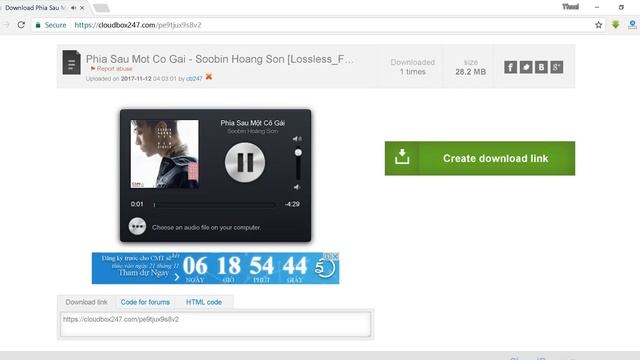Click the Create download link button
Image resolution: width=640 pixels, height=360 pixels.
(x=480, y=158)
